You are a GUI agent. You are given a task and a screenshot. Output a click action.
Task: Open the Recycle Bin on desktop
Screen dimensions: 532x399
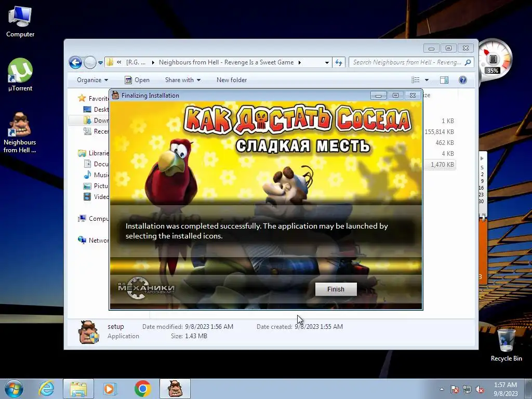(506, 345)
